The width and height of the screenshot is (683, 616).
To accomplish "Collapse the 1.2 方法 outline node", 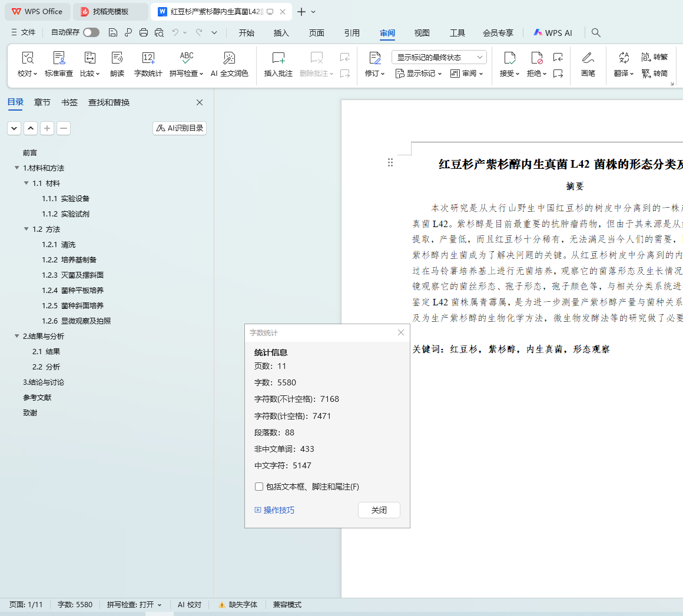I will pyautogui.click(x=26, y=229).
